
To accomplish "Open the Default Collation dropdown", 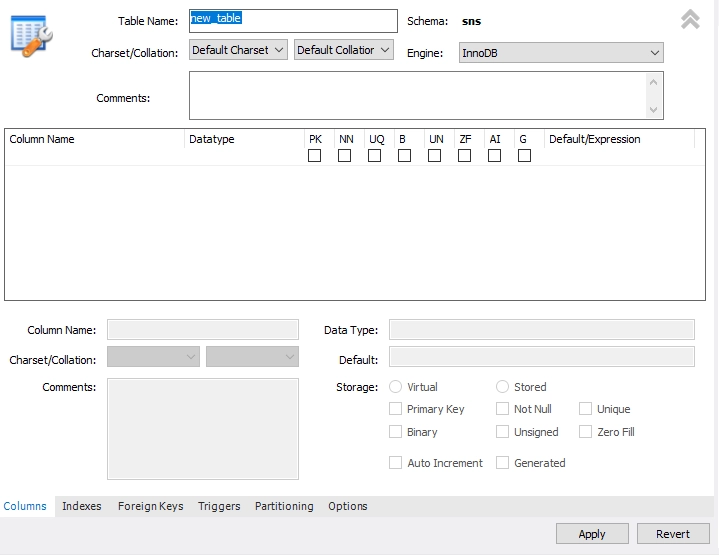I will tap(344, 50).
